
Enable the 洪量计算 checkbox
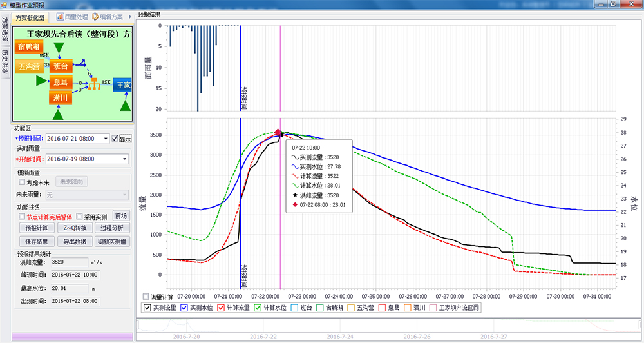[x=146, y=297]
